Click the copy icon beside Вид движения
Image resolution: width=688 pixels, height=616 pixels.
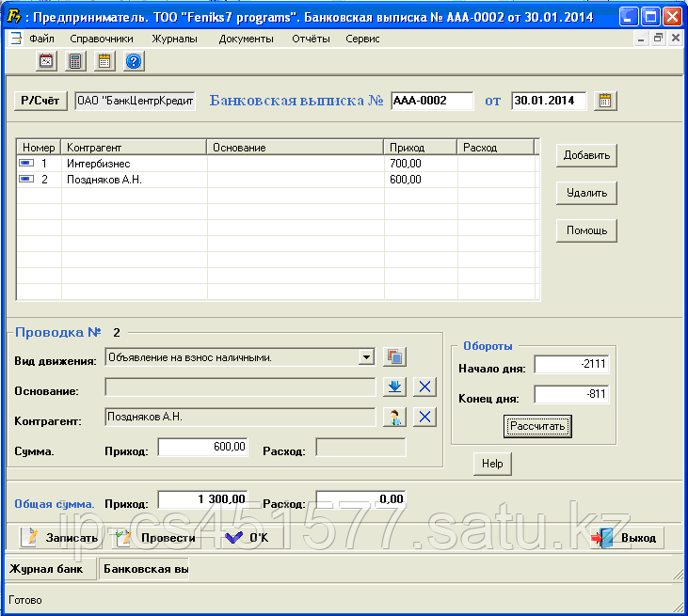point(395,357)
